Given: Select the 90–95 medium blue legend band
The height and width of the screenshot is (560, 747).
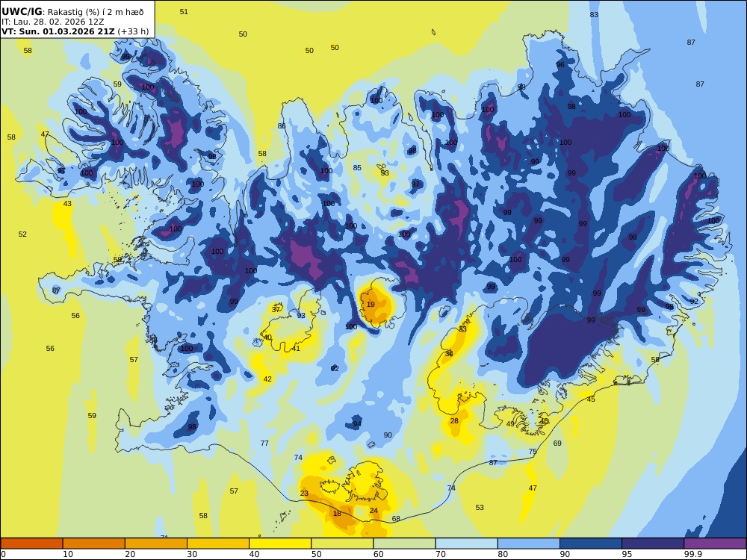Looking at the screenshot, I should pos(591,544).
